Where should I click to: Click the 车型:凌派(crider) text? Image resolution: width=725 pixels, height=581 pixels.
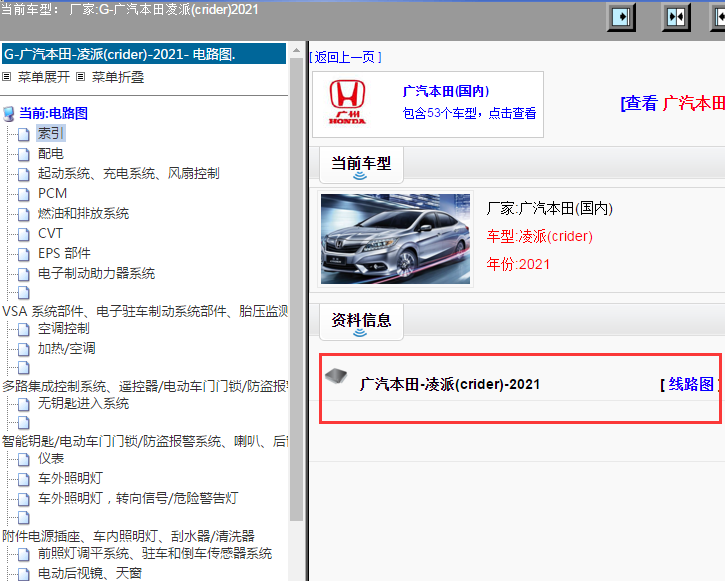[539, 236]
